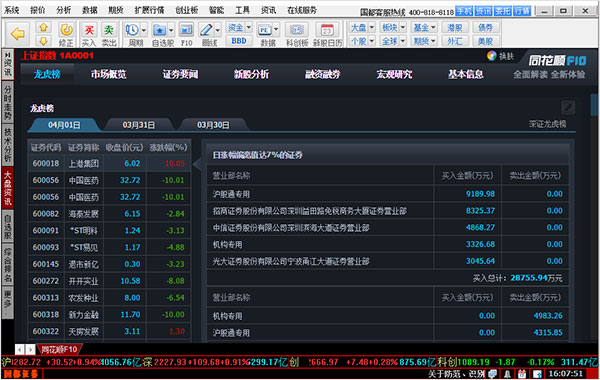Click the 同花顺F10 bottom tab

tap(59, 349)
